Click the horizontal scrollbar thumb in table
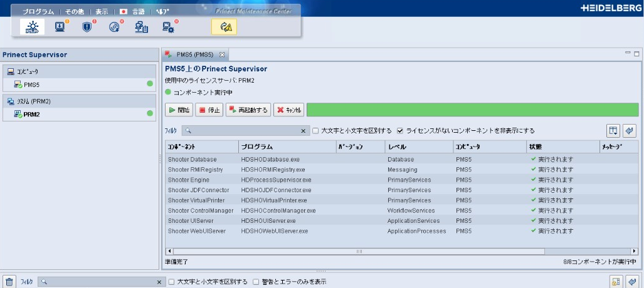Image resolution: width=644 pixels, height=288 pixels. point(359,251)
